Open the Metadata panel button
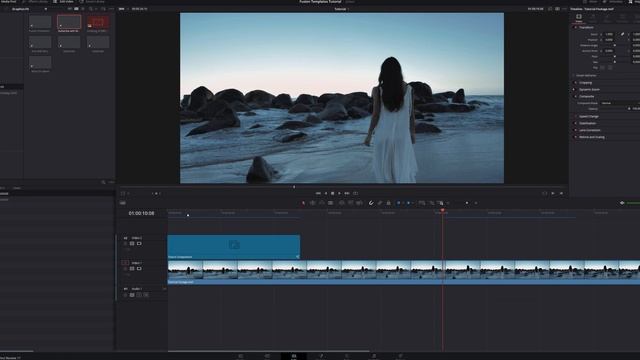Screen dimensions: 640x360 [x=613, y=2]
